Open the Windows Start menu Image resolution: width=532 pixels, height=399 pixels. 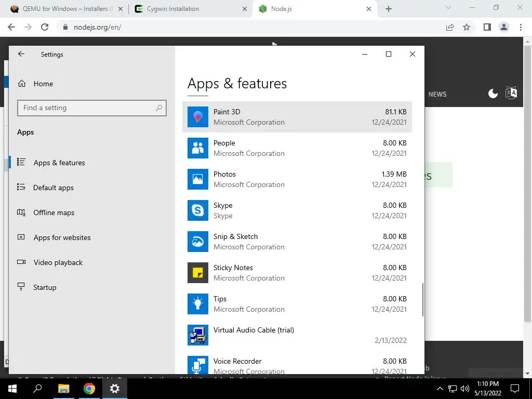point(12,389)
